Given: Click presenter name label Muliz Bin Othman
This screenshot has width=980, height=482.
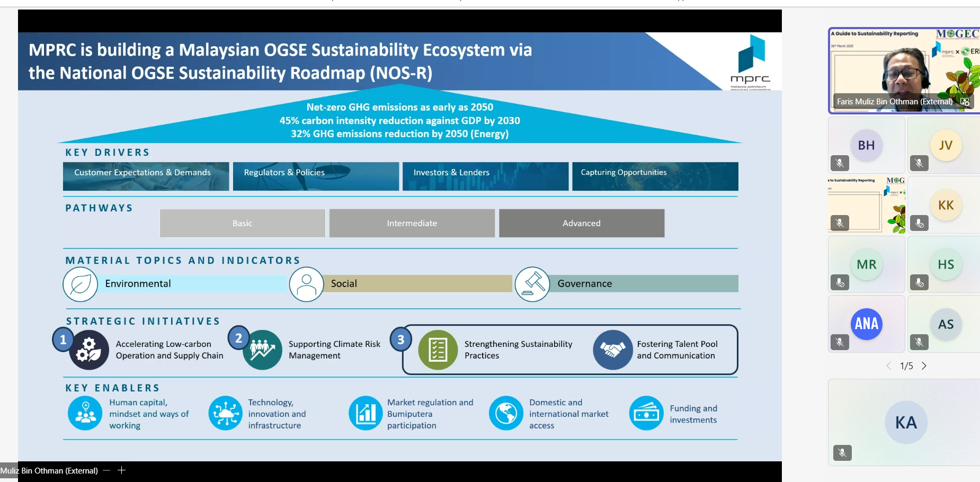Looking at the screenshot, I should click(49, 470).
